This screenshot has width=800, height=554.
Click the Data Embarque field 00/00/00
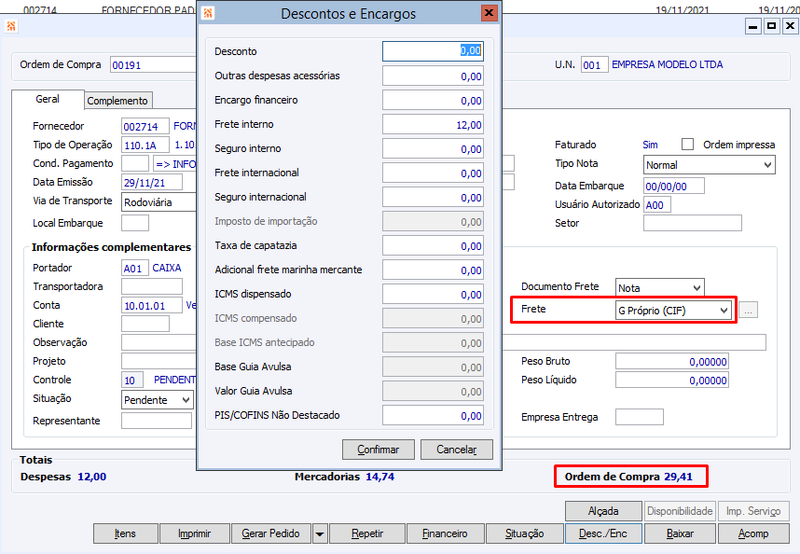click(x=673, y=186)
